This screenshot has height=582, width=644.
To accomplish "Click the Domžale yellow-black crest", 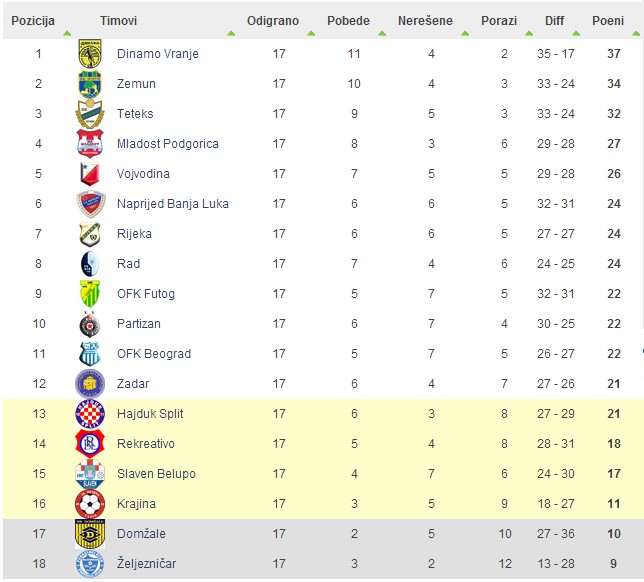I will click(90, 534).
